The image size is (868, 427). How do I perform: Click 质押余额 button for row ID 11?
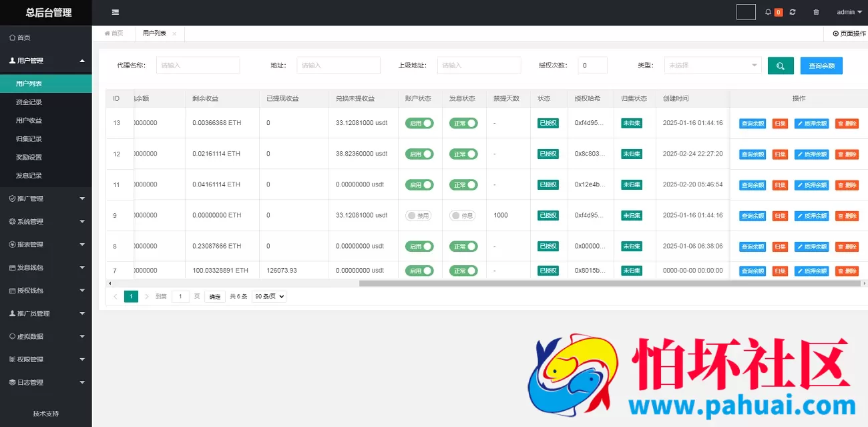click(x=811, y=185)
